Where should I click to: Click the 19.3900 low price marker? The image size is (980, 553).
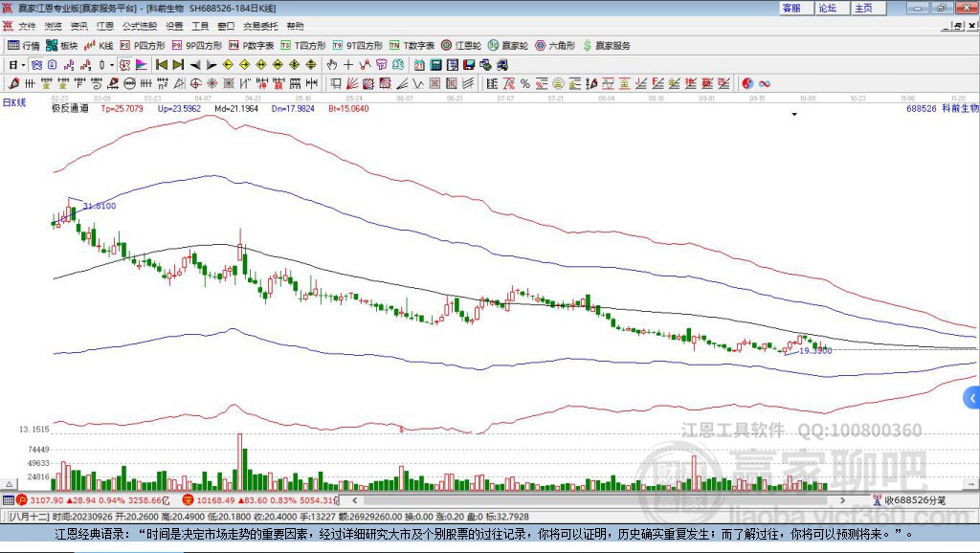tap(815, 351)
